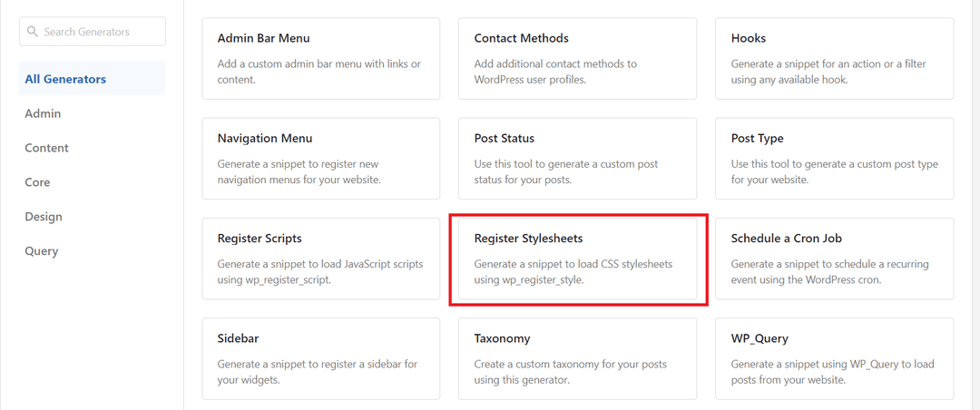Screen dimensions: 980x410
Task: Open the WP_Query generator card
Action: click(x=835, y=358)
